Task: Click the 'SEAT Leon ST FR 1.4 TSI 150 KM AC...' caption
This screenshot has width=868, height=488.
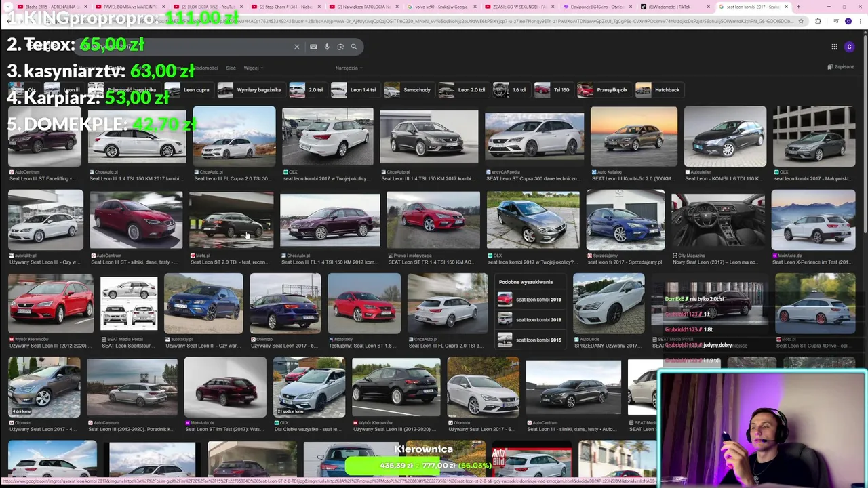Action: (431, 262)
